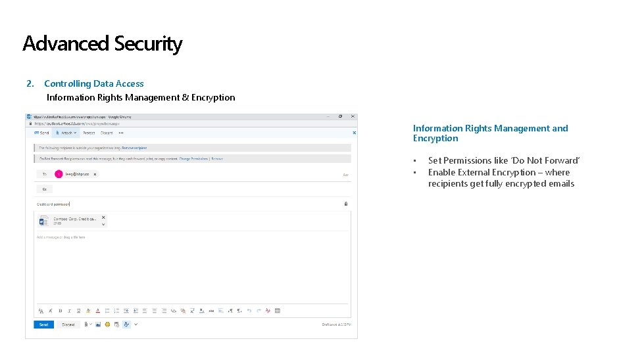Open the text highlight color tool

pyautogui.click(x=88, y=311)
